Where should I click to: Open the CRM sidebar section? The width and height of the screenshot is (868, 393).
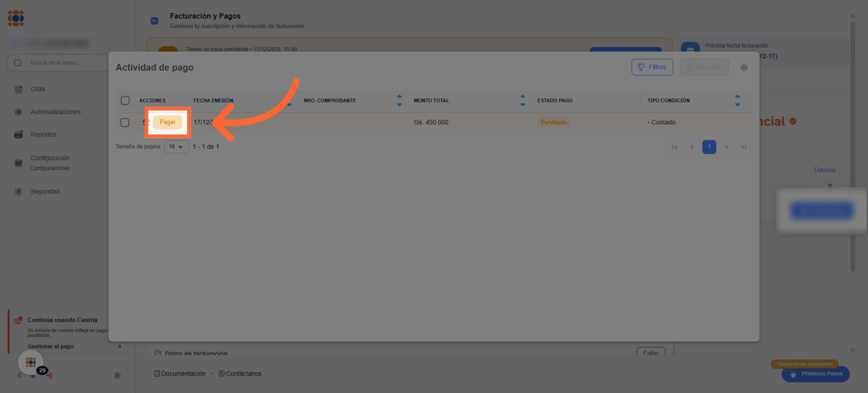pyautogui.click(x=38, y=89)
